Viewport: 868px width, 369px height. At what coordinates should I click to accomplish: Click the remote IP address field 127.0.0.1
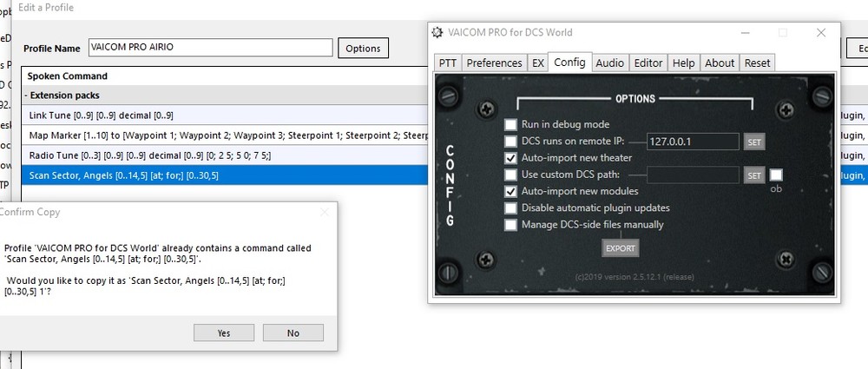coord(693,142)
